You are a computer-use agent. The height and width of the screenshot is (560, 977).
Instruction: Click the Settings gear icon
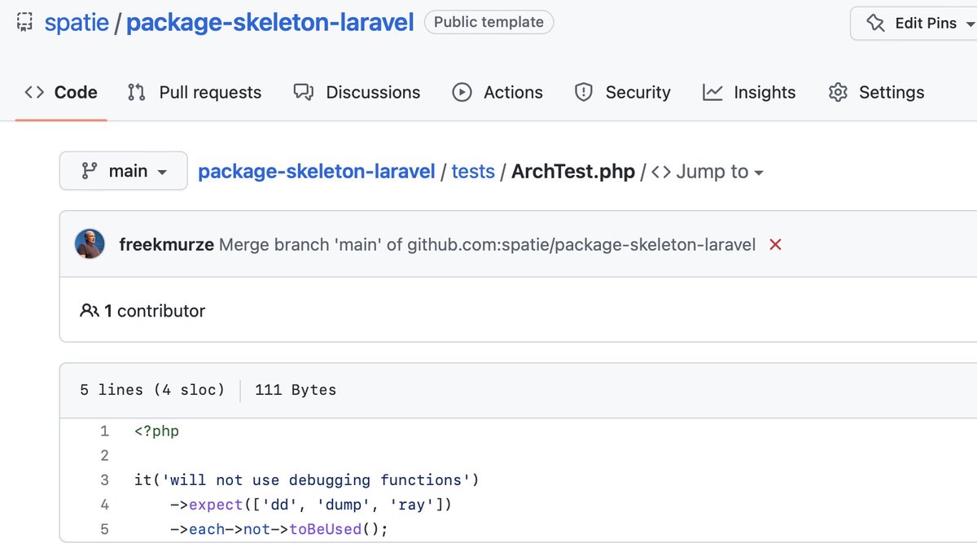click(838, 92)
